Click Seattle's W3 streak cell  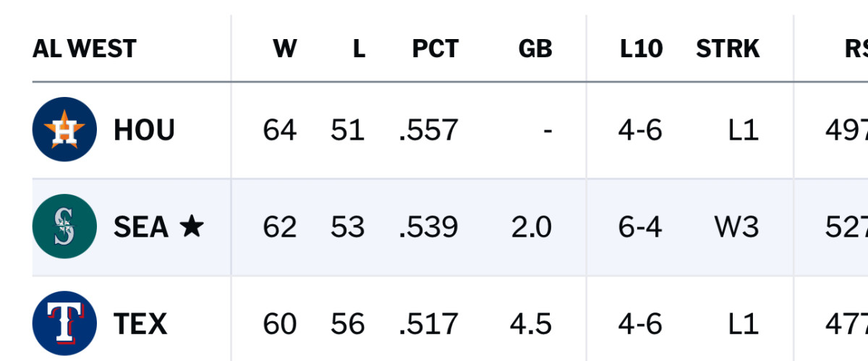[x=736, y=227]
